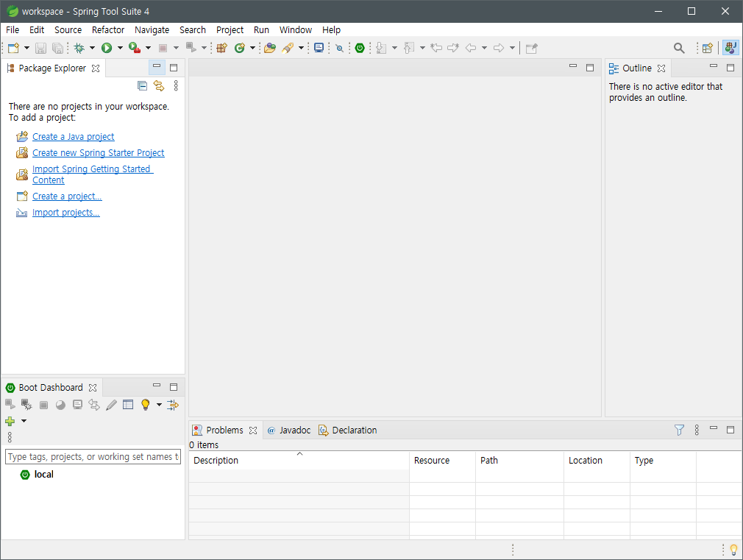Switch to the Declaration tab
Screen dimensions: 743x560
[x=348, y=430]
